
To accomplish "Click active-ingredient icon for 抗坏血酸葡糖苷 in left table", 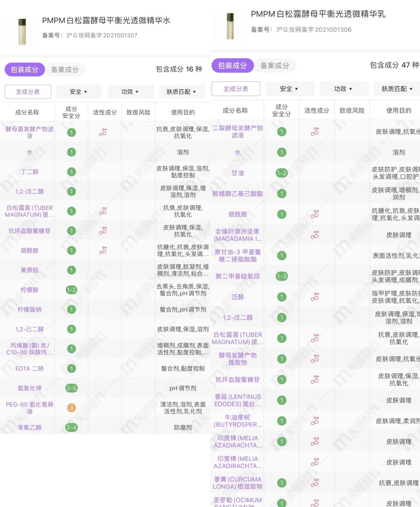I will point(103,231).
